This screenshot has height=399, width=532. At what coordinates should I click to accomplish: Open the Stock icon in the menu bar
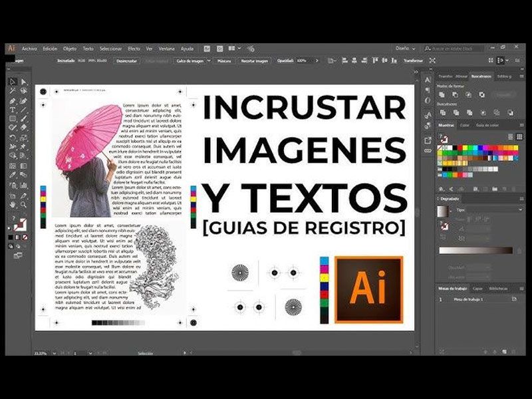click(219, 49)
